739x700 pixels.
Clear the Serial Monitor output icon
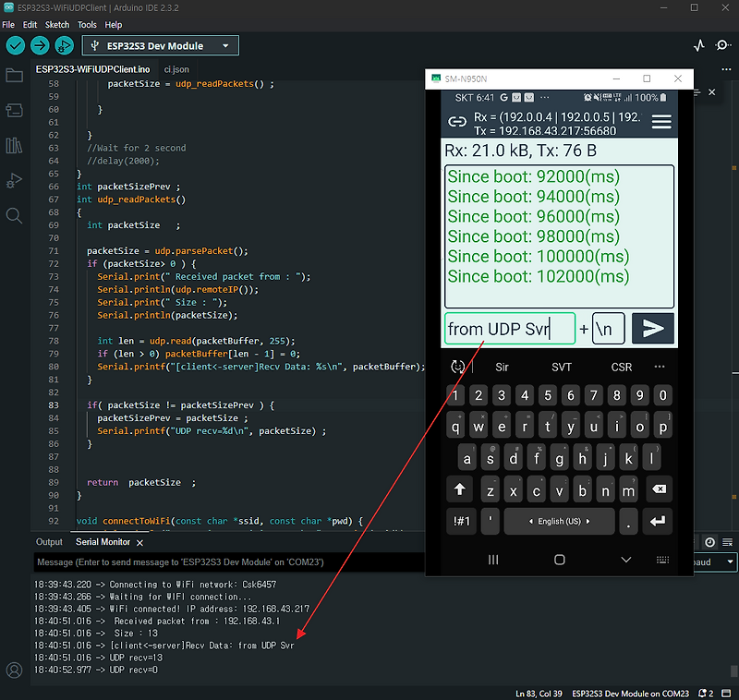pyautogui.click(x=727, y=542)
